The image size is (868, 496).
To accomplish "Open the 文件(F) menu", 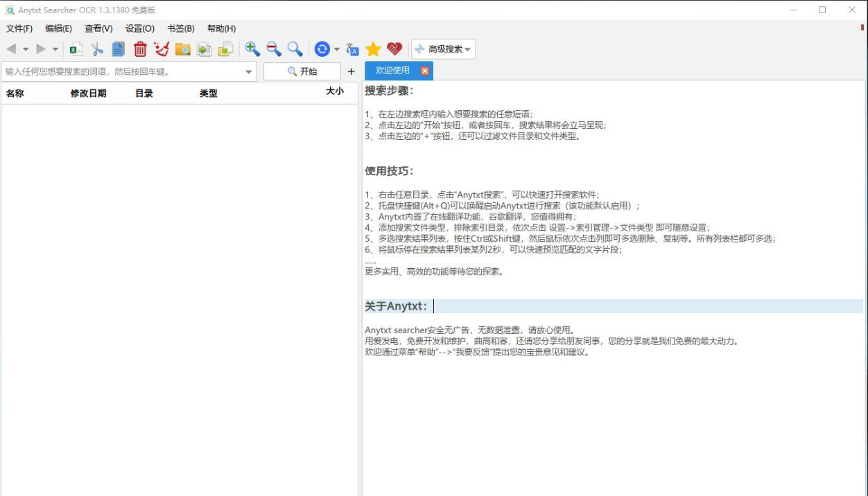I will click(19, 28).
